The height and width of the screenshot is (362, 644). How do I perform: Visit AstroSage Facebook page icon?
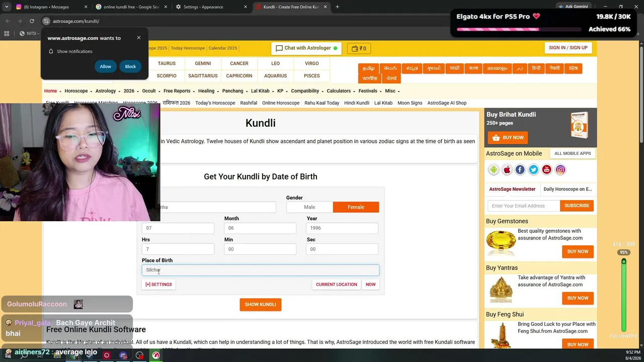click(x=520, y=170)
